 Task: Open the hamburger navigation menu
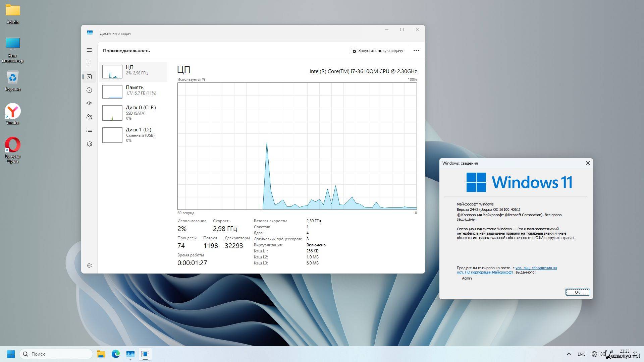[89, 50]
